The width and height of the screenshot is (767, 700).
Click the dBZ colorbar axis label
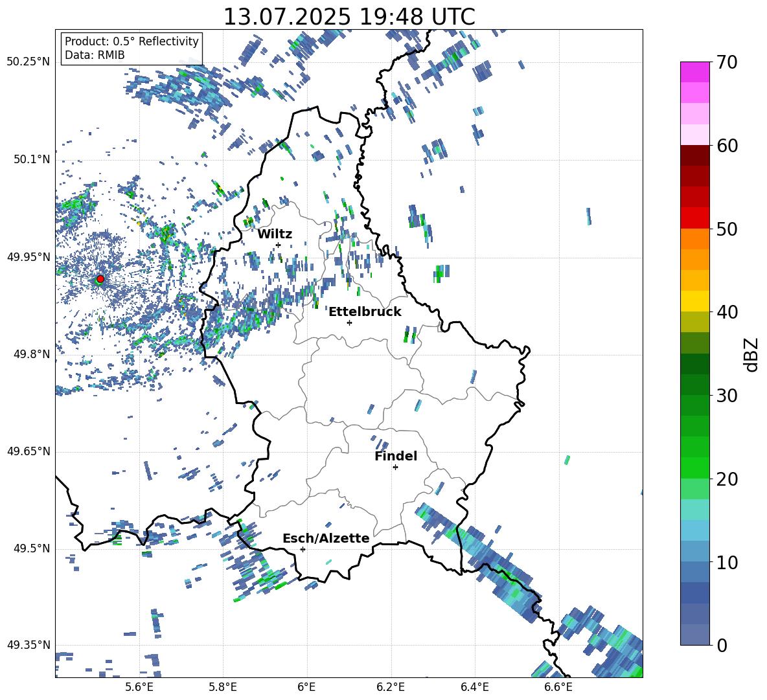click(x=752, y=354)
